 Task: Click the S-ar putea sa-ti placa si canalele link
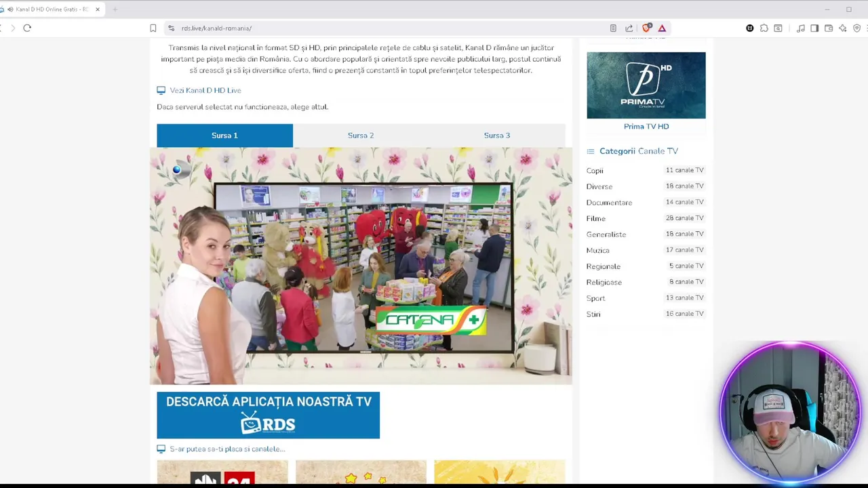click(x=227, y=449)
